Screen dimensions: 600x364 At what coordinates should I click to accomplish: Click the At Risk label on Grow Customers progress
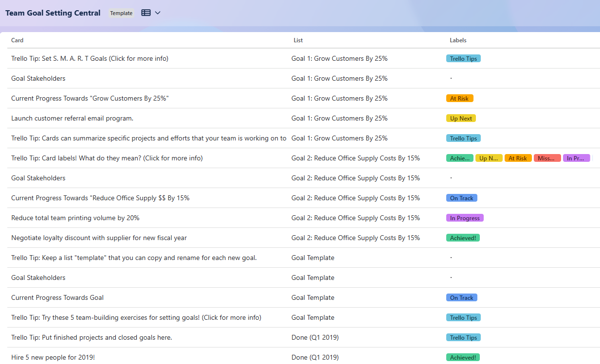click(459, 98)
